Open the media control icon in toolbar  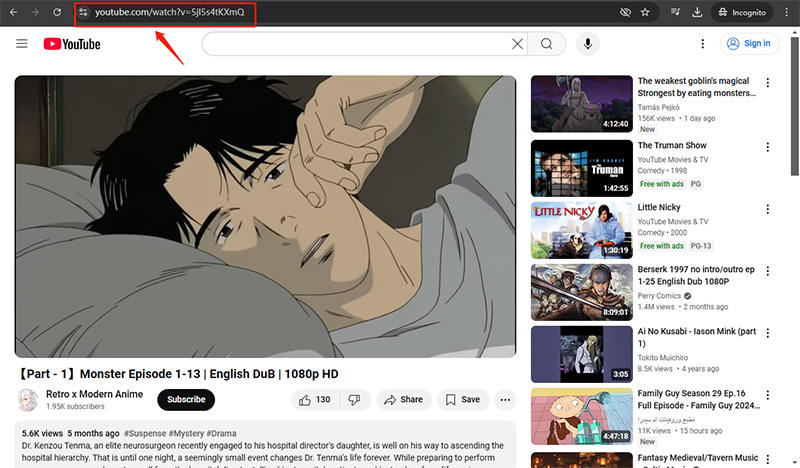coord(676,12)
